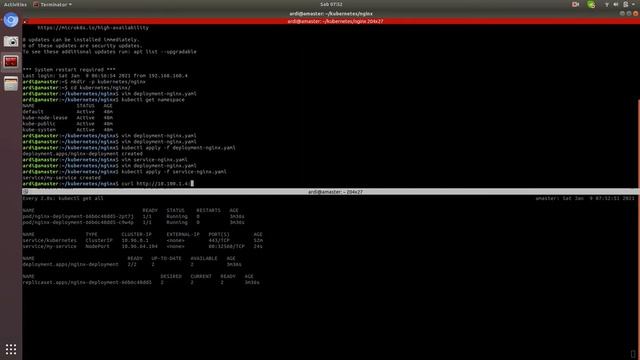Click the curl http://10.100.1.4 command line

(108, 184)
